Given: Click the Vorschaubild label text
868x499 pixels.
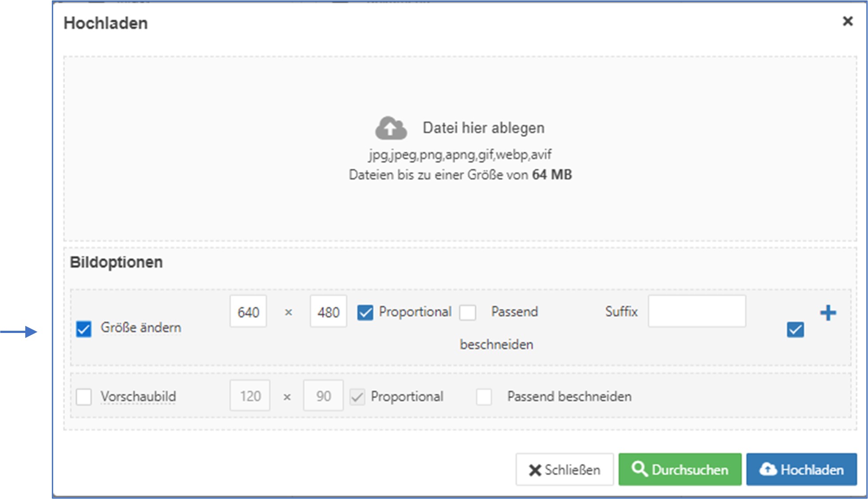Looking at the screenshot, I should click(138, 396).
